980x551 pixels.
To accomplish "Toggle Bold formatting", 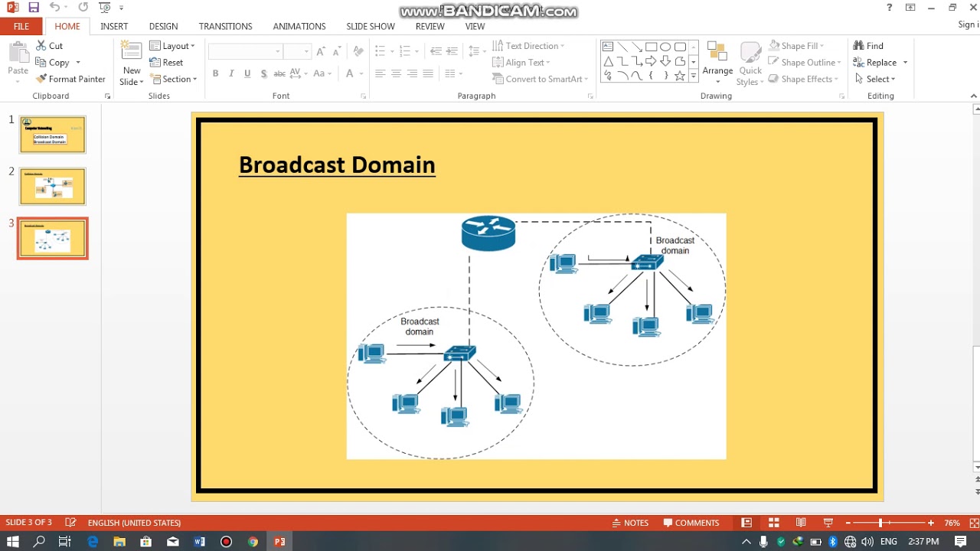I will coord(215,73).
